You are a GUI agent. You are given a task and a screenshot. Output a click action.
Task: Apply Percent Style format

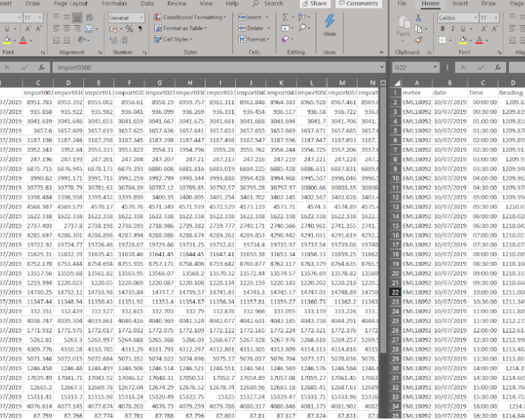click(x=129, y=29)
